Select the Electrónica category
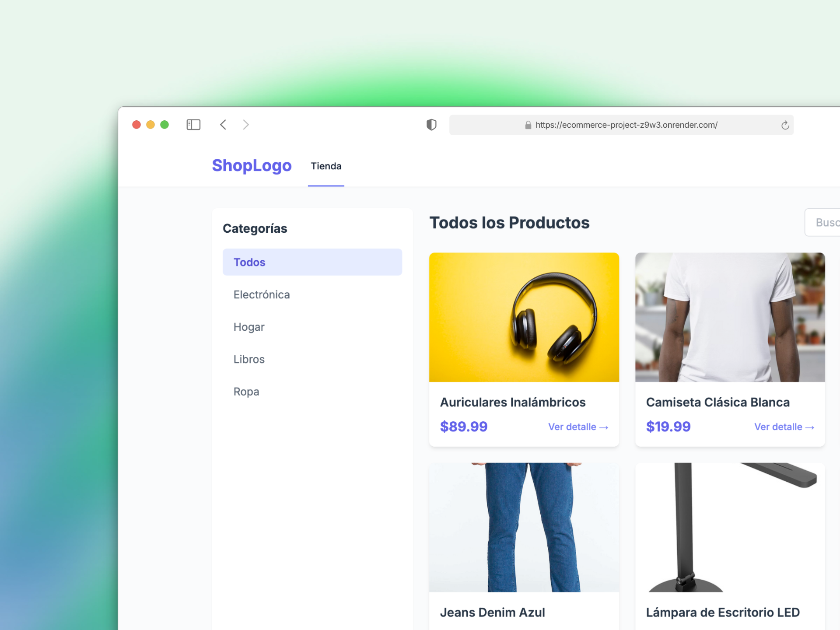Screen dimensions: 840x630 (x=262, y=294)
